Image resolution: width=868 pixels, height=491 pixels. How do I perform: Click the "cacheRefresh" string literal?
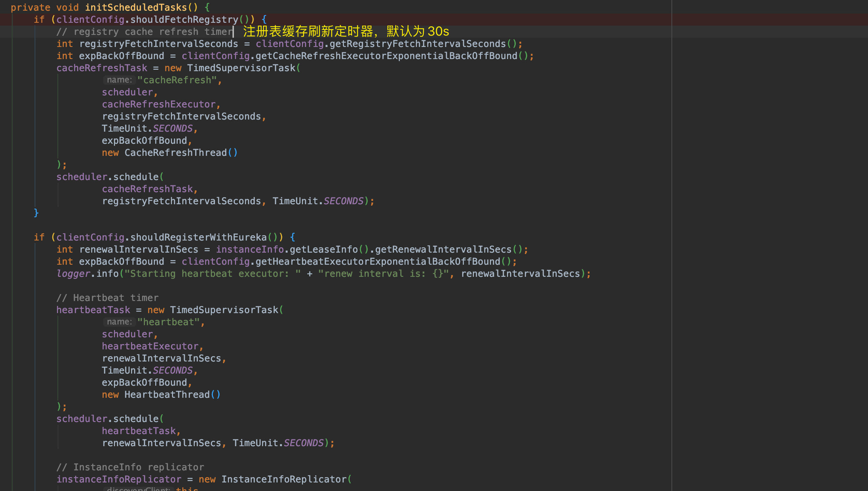point(177,80)
